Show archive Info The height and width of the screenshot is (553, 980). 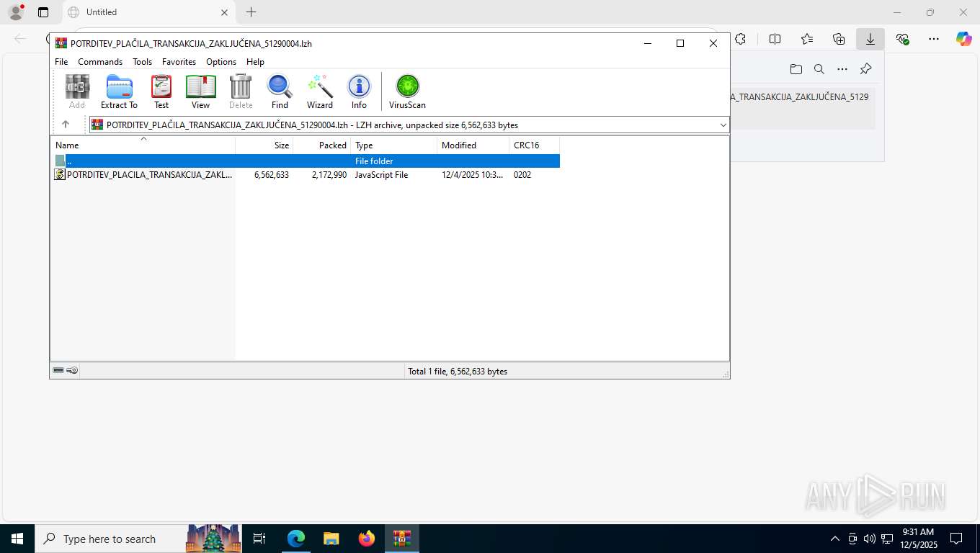point(359,91)
